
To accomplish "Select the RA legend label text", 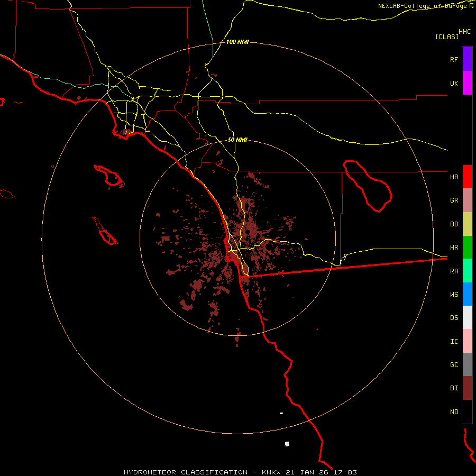I will 454,271.
